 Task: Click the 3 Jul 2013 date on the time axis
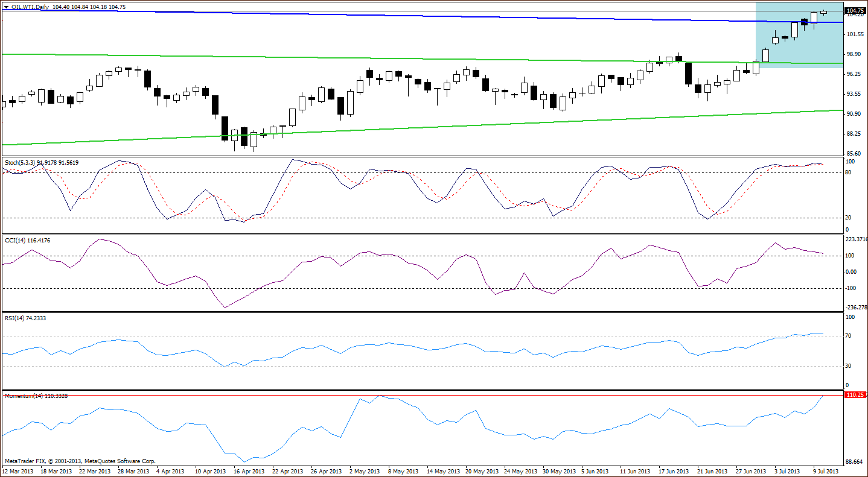click(787, 471)
